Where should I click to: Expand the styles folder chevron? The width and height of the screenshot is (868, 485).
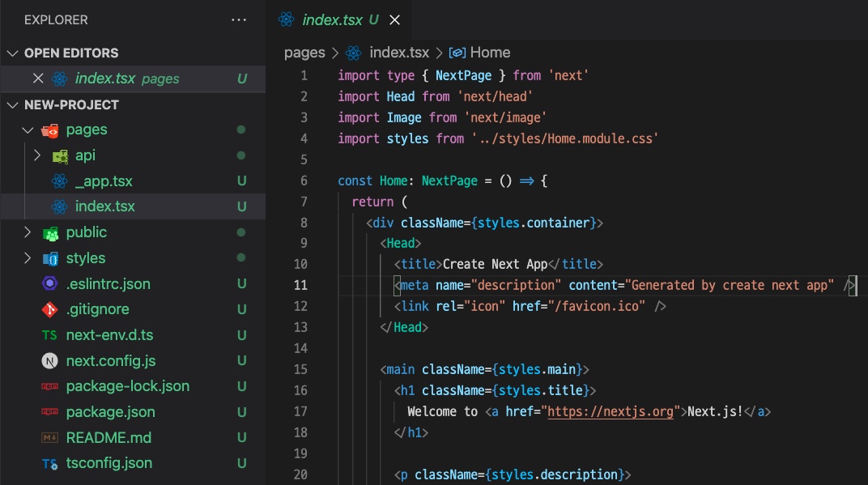(x=28, y=258)
